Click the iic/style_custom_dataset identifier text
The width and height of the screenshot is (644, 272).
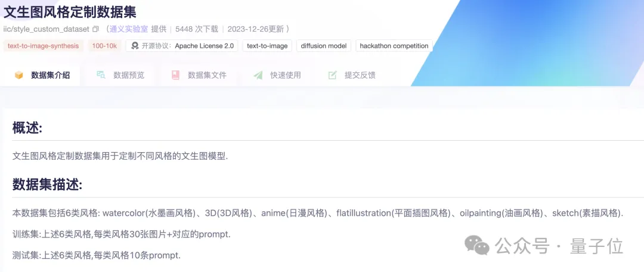coord(47,29)
